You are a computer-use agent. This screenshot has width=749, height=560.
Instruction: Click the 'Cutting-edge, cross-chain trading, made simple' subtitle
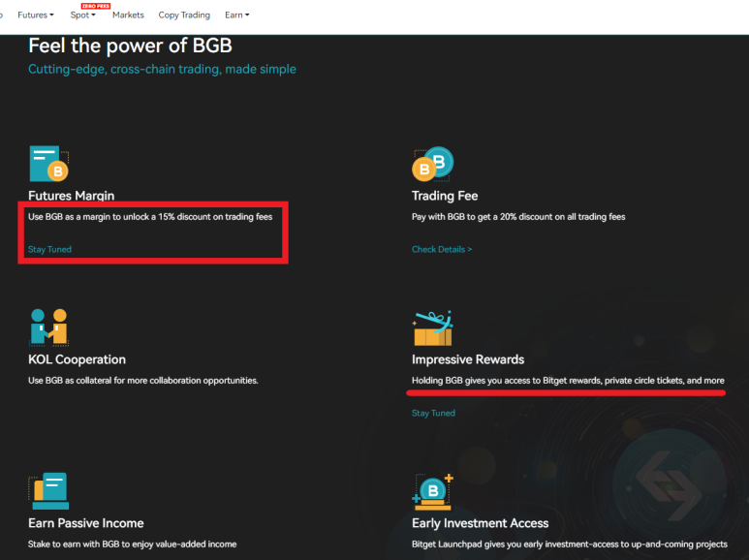point(162,70)
